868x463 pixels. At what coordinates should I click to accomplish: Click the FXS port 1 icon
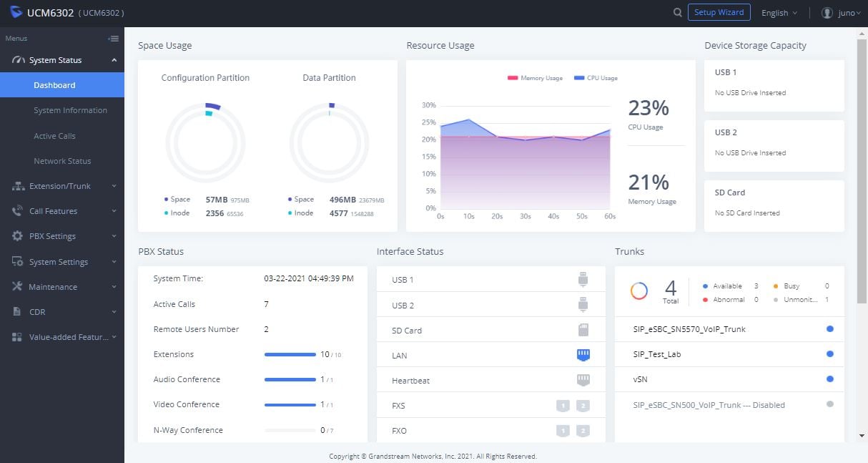click(x=563, y=406)
